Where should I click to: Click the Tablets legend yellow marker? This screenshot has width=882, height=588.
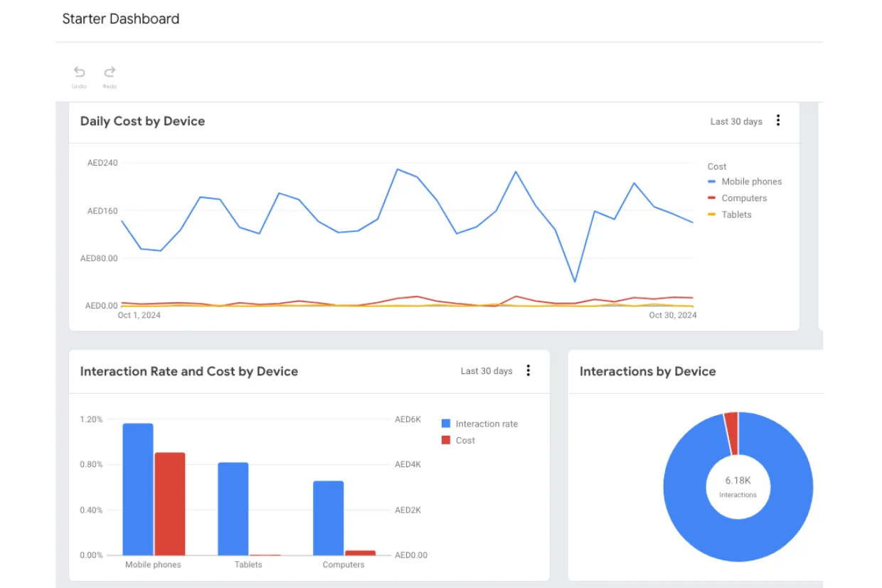[712, 215]
